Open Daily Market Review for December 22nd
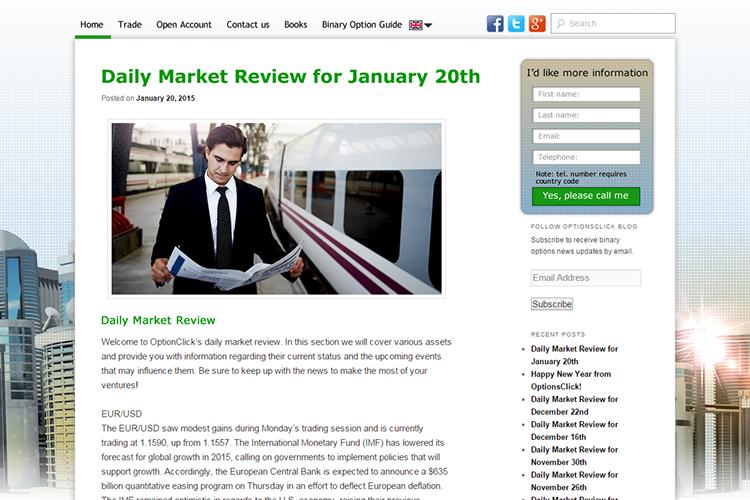Image resolution: width=750 pixels, height=500 pixels. (574, 405)
